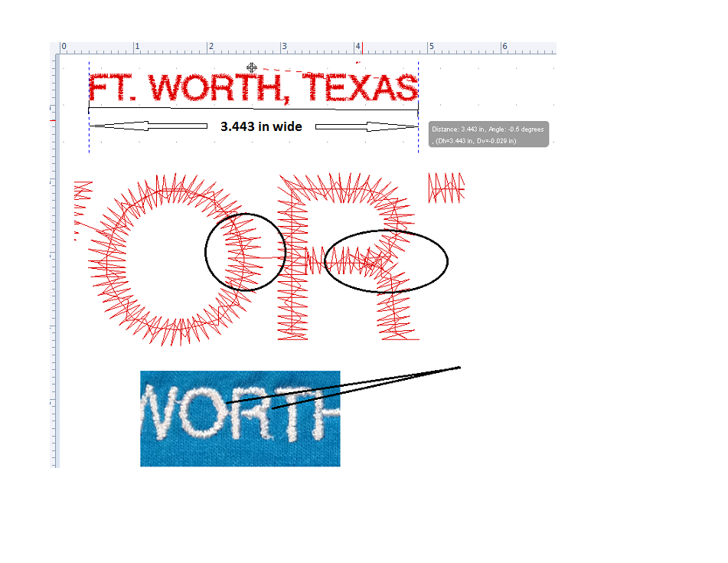The image size is (728, 563).
Task: Click the blue fabric WORTH embroidery photo
Action: (x=240, y=418)
